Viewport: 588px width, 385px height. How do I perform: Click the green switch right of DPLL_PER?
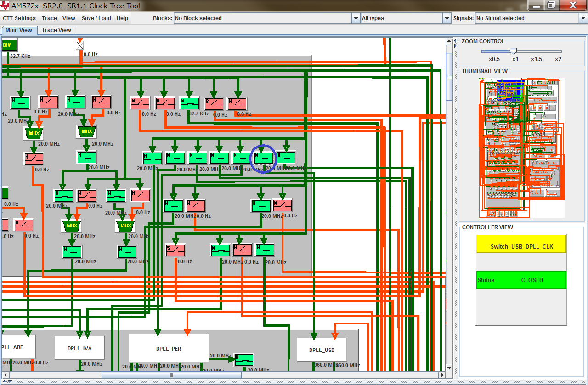point(244,359)
